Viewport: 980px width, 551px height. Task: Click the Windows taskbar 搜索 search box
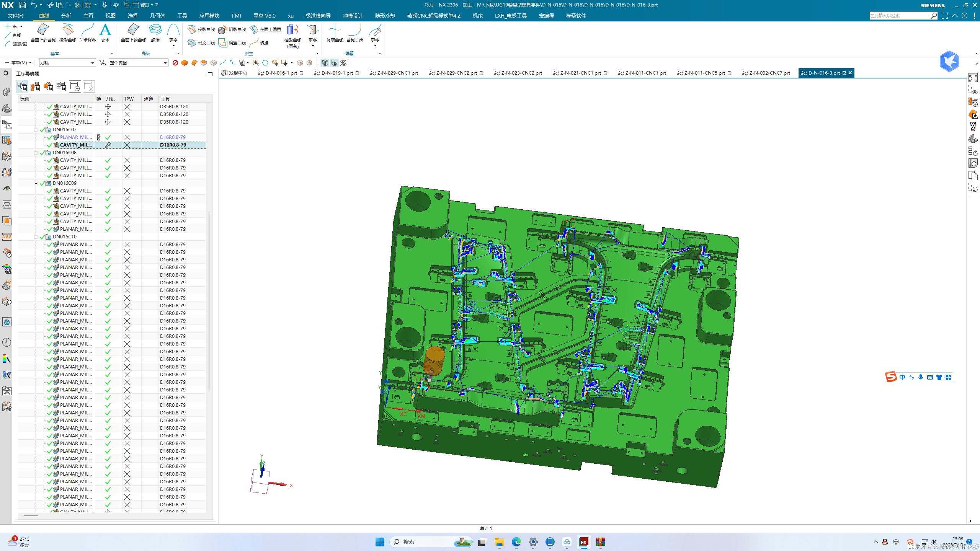point(431,542)
